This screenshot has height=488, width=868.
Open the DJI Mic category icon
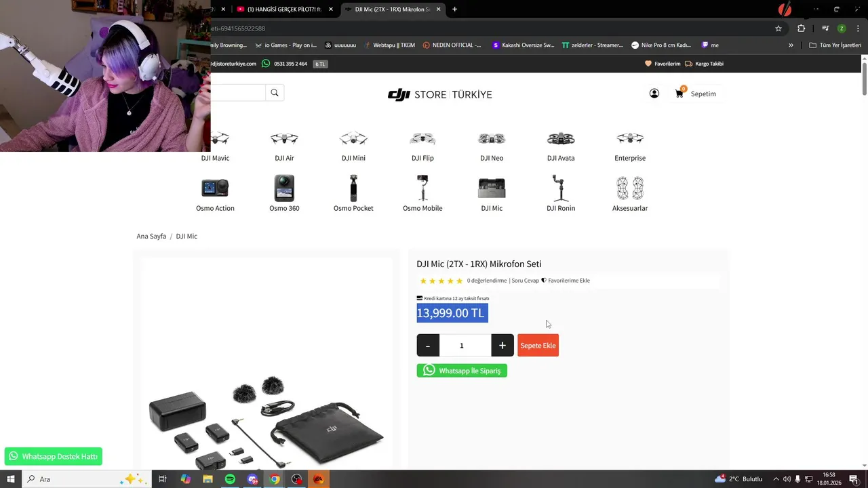point(492,194)
